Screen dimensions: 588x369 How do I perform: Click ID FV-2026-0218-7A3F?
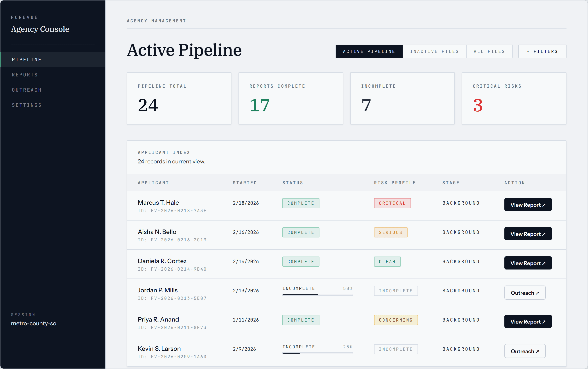(x=172, y=211)
